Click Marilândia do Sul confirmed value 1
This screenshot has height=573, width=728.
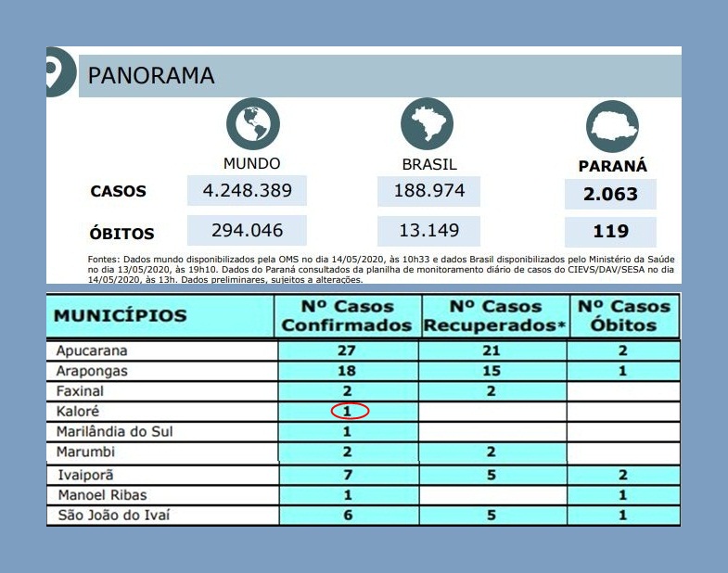(x=347, y=431)
